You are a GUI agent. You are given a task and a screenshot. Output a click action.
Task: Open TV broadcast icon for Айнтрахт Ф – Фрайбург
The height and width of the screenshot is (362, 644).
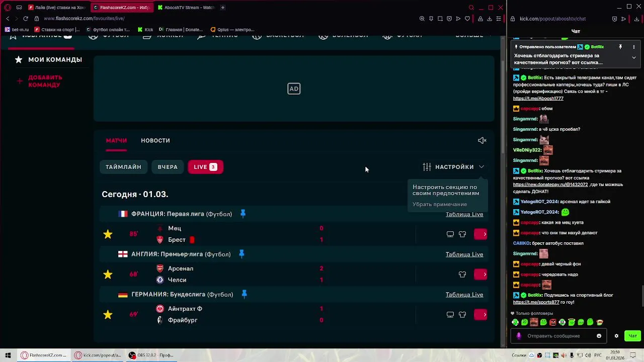450,315
